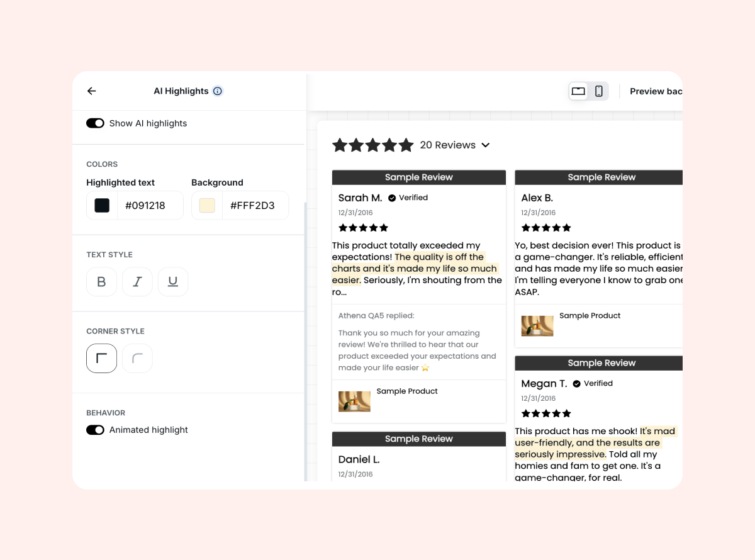Screen dimensions: 755x560
Task: Choose the square corner style
Action: (x=101, y=358)
